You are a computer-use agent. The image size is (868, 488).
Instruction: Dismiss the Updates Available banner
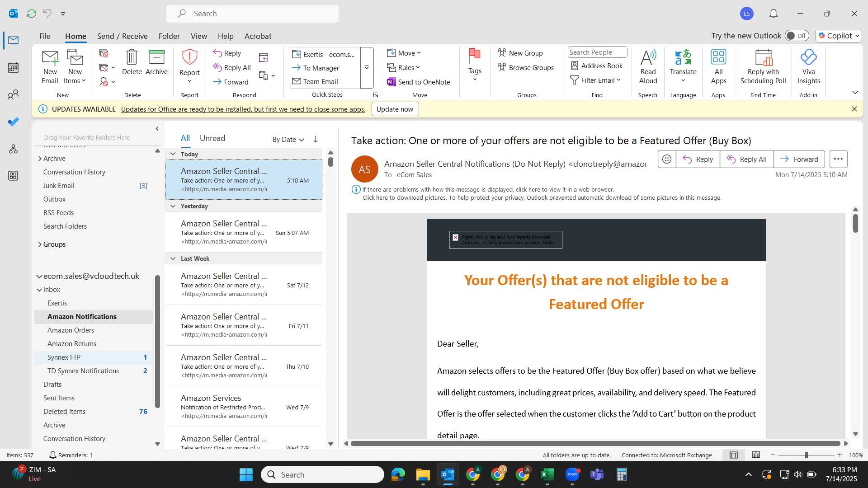[x=854, y=109]
